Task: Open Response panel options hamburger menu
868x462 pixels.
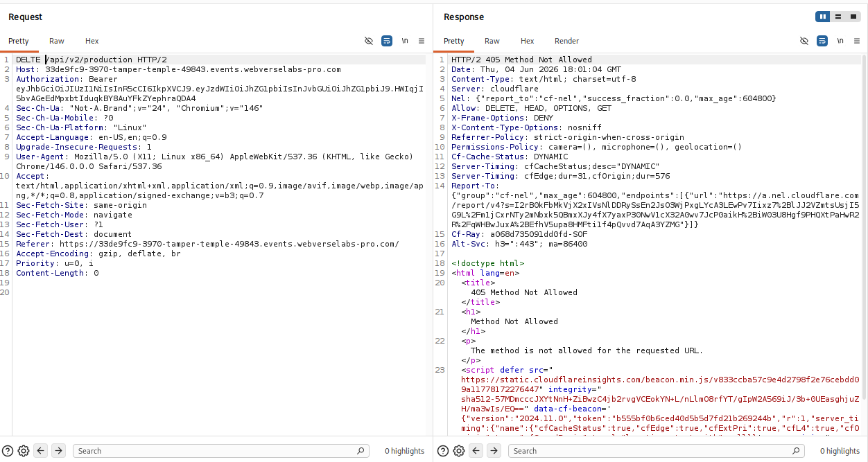Action: (856, 41)
